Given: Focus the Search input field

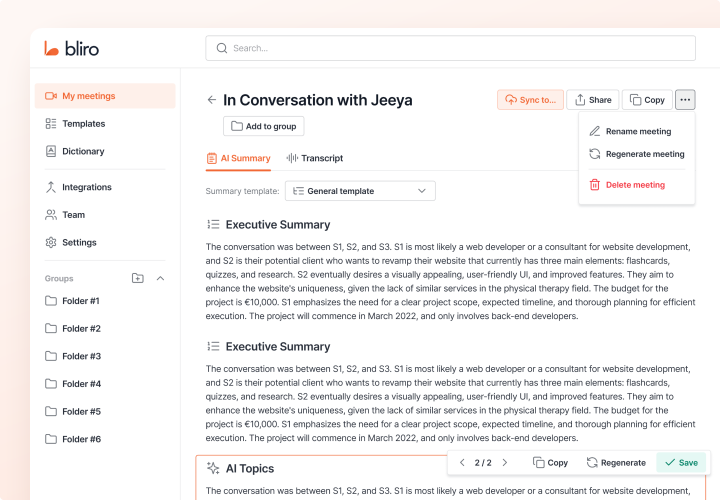Looking at the screenshot, I should 450,48.
